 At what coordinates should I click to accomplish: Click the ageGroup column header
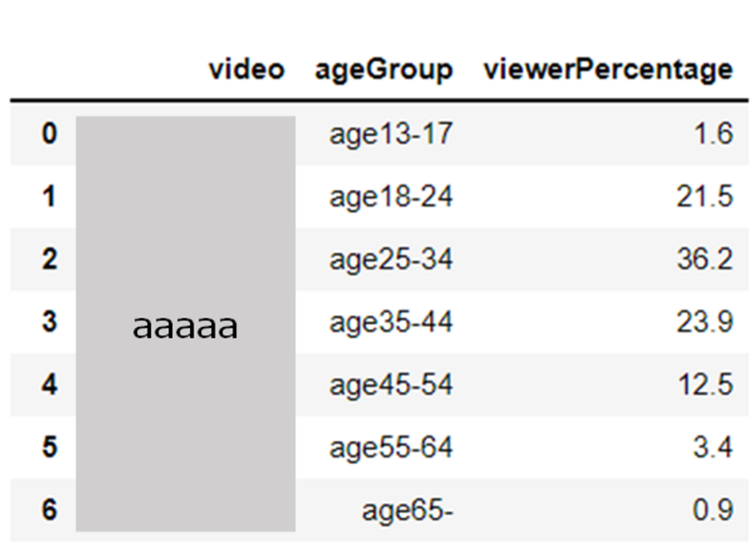(384, 71)
